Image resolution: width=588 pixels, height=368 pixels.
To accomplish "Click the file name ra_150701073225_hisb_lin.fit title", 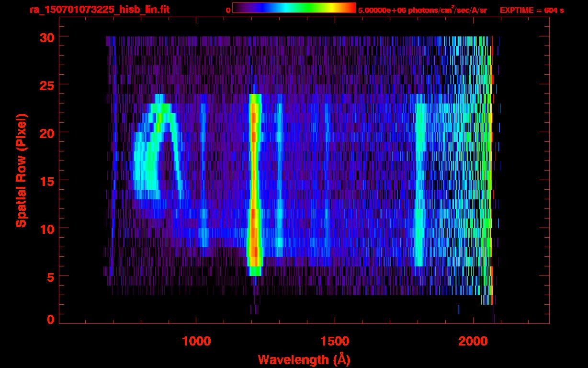I will tap(99, 10).
